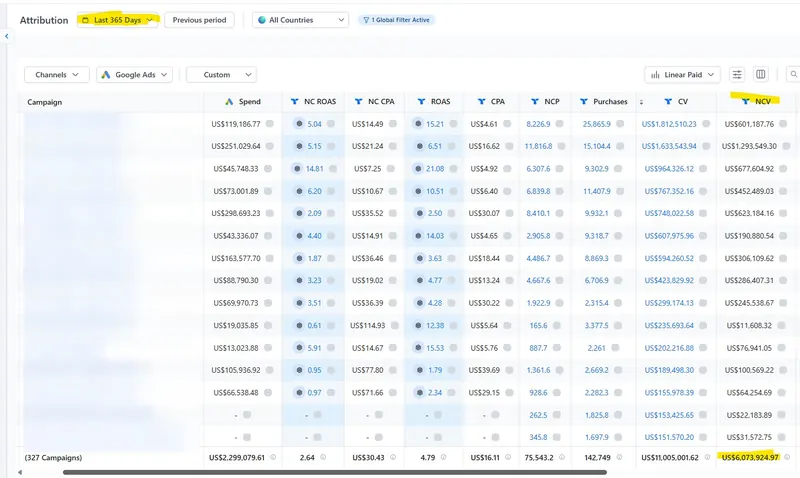Open the CV value US$964,326.12 link

click(669, 168)
